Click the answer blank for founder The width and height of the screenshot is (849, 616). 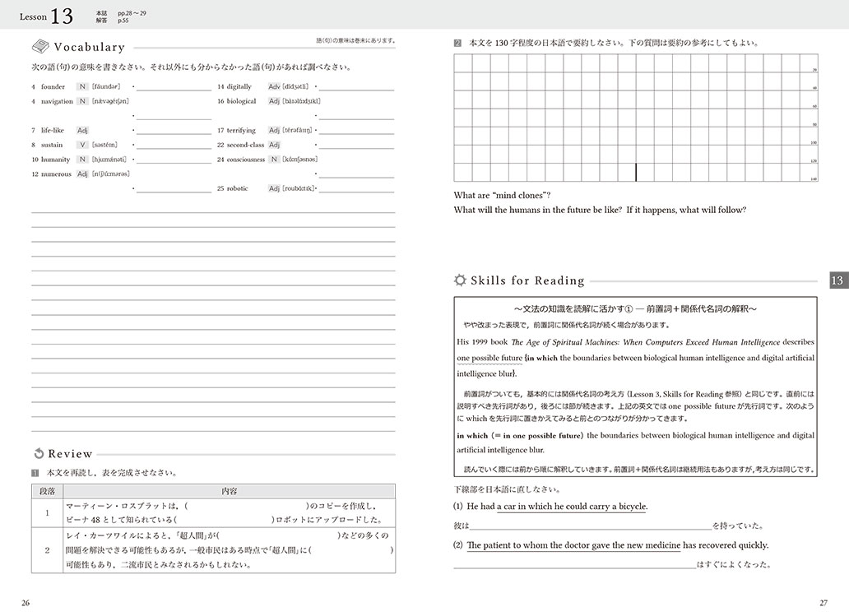174,87
